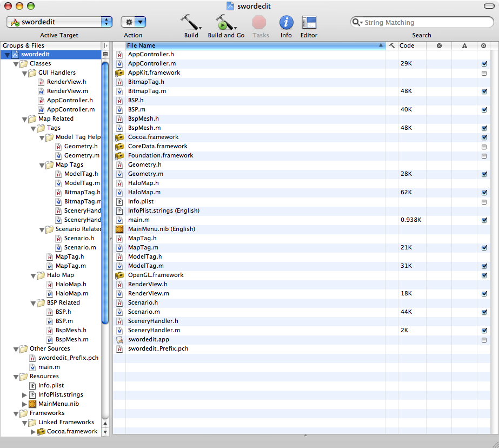Click the MainMenu.nib (English) file icon
Image resolution: width=499 pixels, height=448 pixels.
[119, 229]
